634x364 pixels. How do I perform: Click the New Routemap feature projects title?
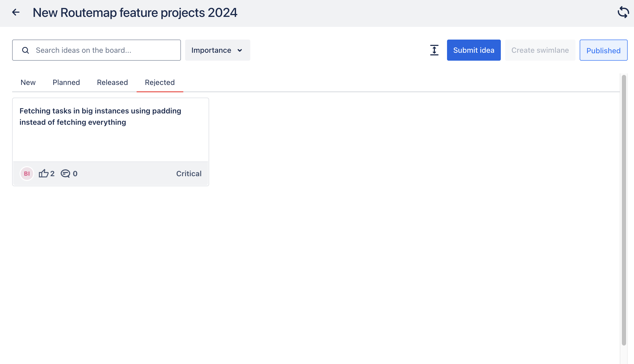coord(135,13)
